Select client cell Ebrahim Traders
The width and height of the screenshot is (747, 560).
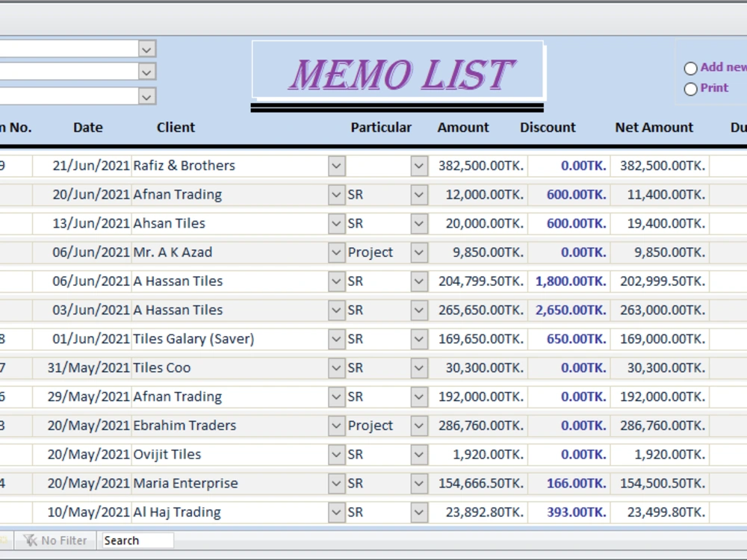pyautogui.click(x=229, y=426)
